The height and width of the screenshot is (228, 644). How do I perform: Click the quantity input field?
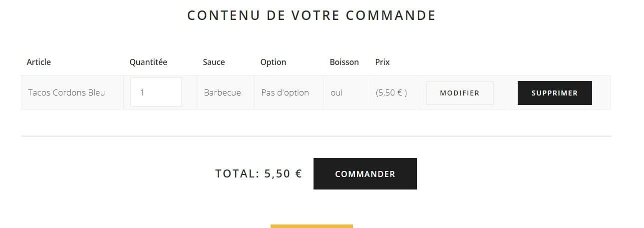(156, 92)
